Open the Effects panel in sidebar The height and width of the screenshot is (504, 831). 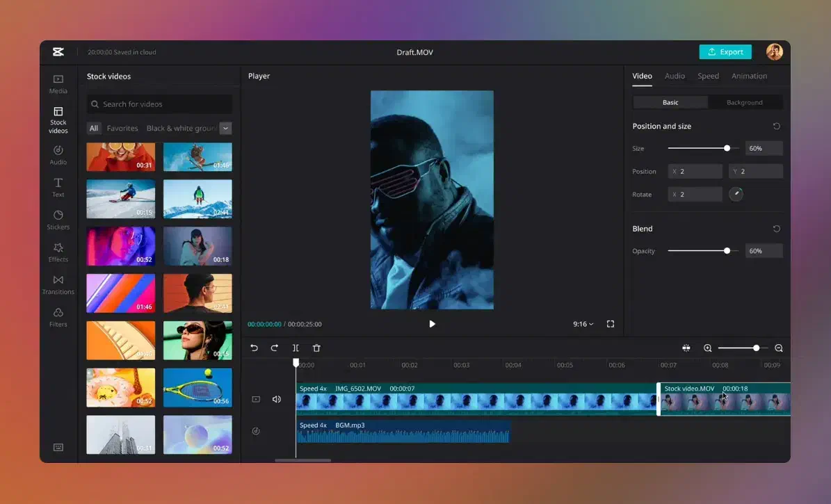[58, 252]
